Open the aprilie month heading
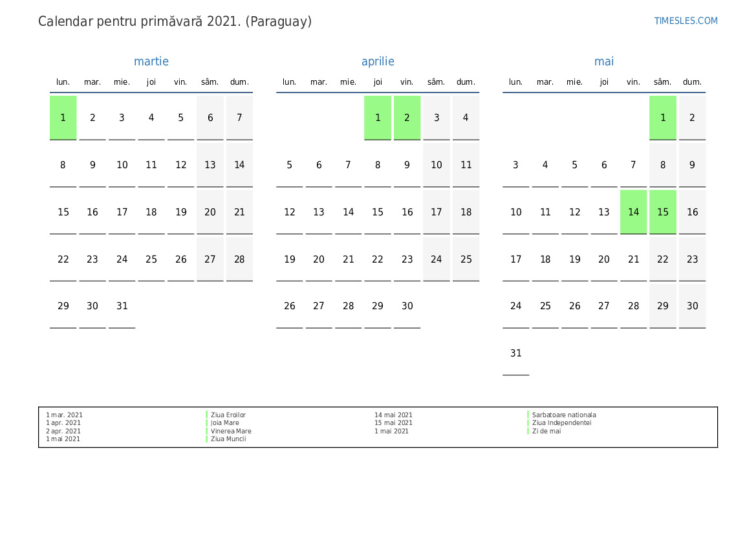The height and width of the screenshot is (535, 756). [378, 61]
